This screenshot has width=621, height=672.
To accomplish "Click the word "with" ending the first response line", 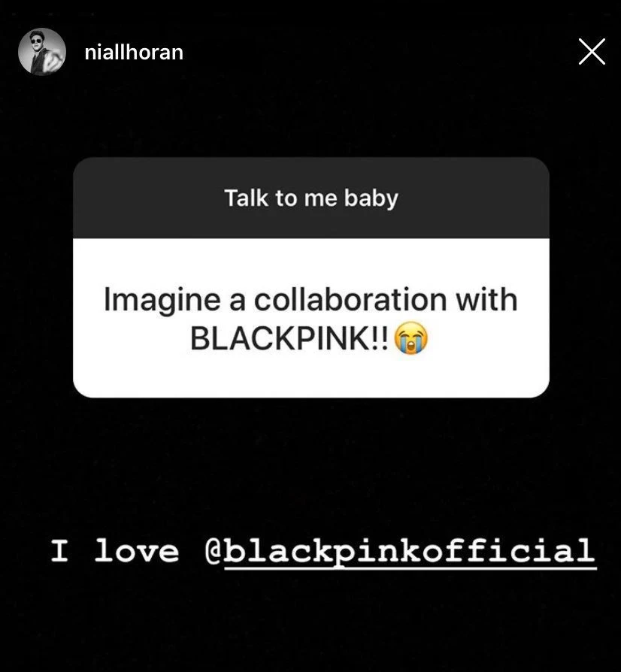I will tap(486, 299).
